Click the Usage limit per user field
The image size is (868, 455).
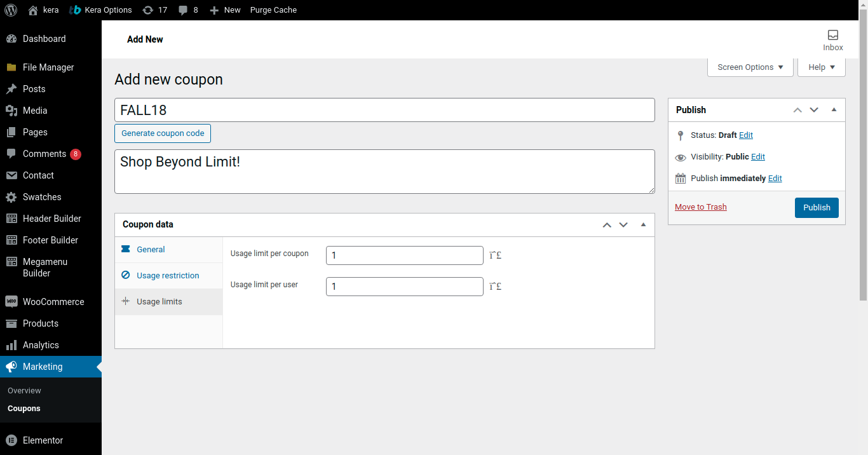point(405,287)
